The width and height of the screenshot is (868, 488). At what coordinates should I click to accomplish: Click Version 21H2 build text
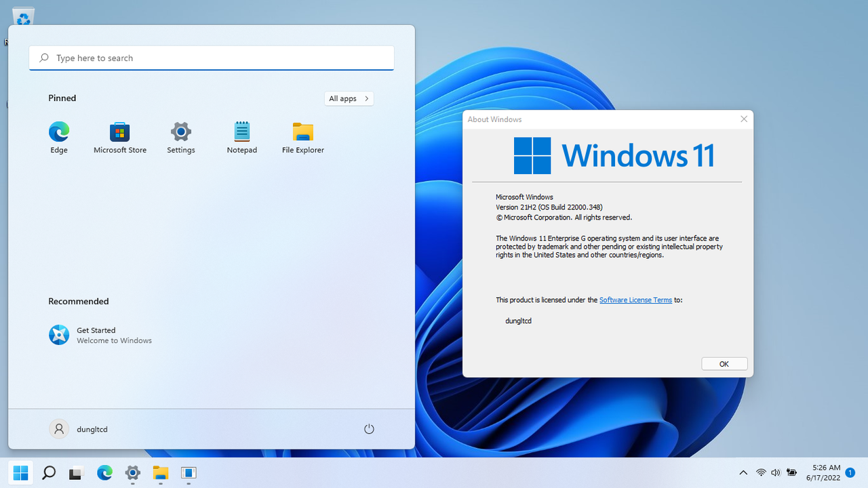click(x=549, y=207)
